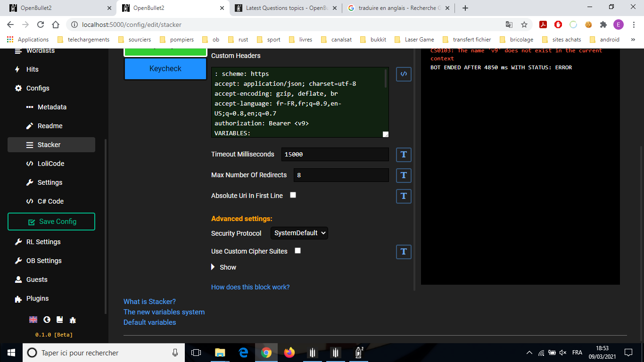Viewport: 644px width, 362px height.
Task: Click the T mode button for Timeout Milliseconds
Action: [x=404, y=155]
